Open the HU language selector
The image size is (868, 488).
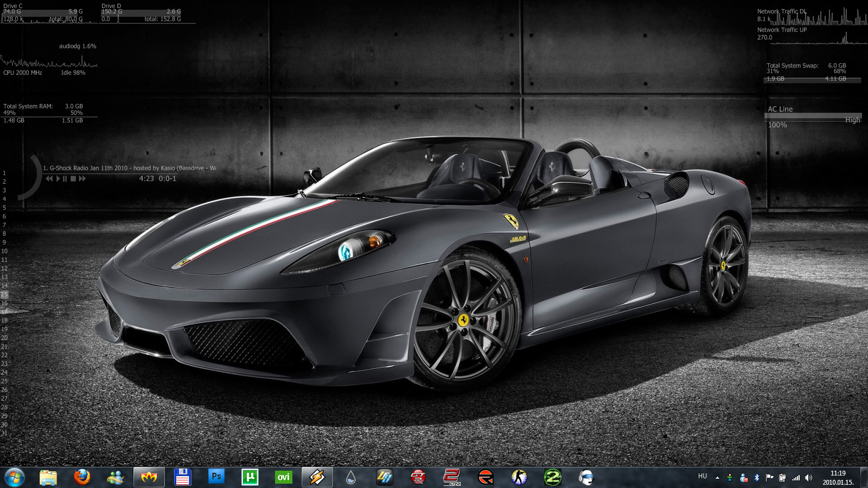click(x=703, y=476)
